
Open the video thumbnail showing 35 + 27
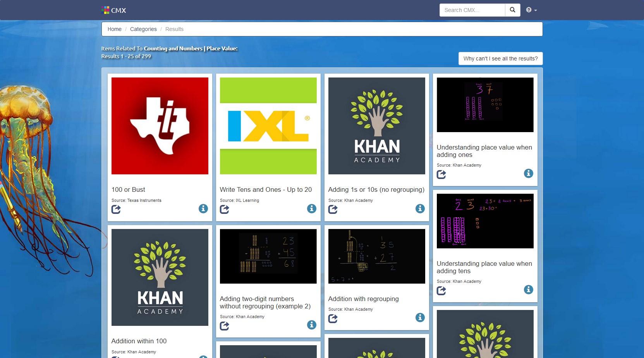click(x=377, y=256)
